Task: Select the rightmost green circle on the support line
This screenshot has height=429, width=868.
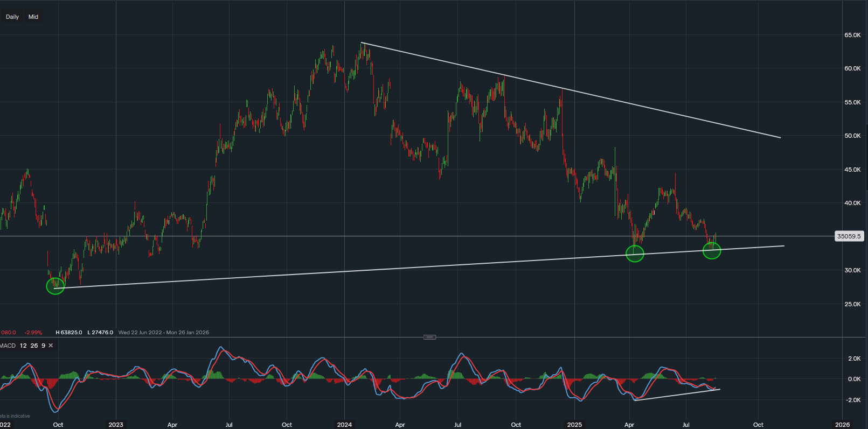Action: tap(712, 250)
